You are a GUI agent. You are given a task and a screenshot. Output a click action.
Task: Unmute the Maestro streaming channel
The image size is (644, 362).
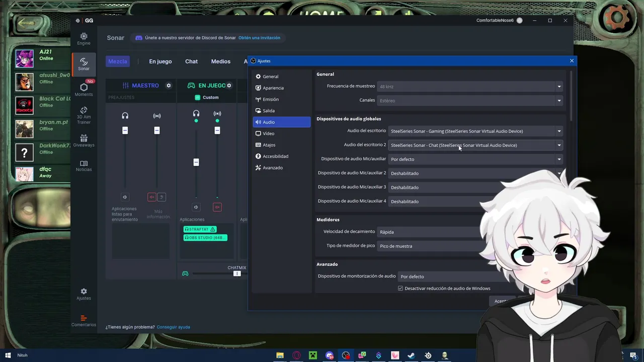click(152, 197)
